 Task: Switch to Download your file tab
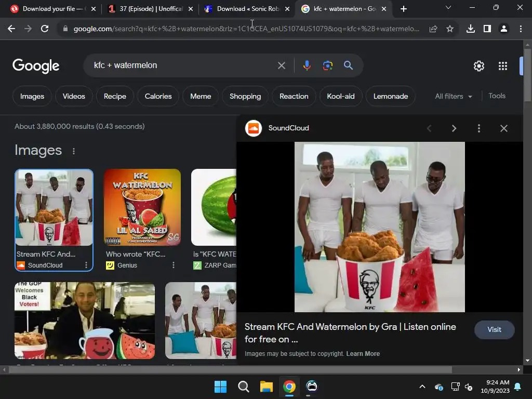point(53,9)
